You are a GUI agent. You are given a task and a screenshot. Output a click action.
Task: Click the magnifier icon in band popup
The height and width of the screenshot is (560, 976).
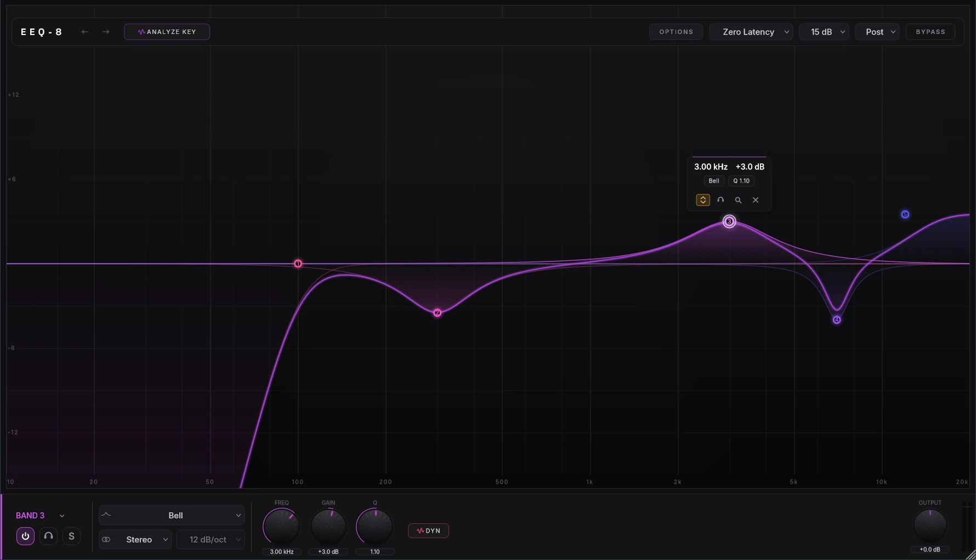coord(738,200)
